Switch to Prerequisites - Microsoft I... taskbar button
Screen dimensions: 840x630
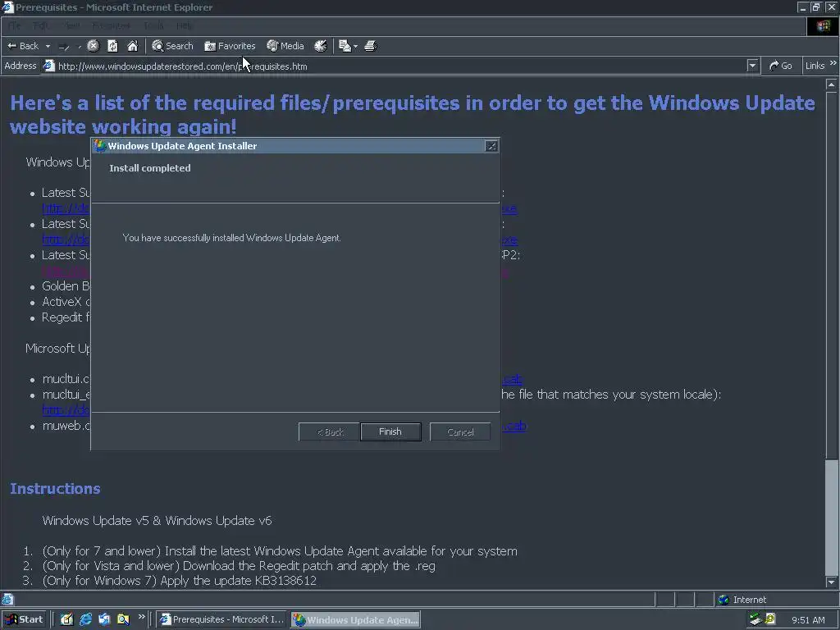pyautogui.click(x=222, y=619)
